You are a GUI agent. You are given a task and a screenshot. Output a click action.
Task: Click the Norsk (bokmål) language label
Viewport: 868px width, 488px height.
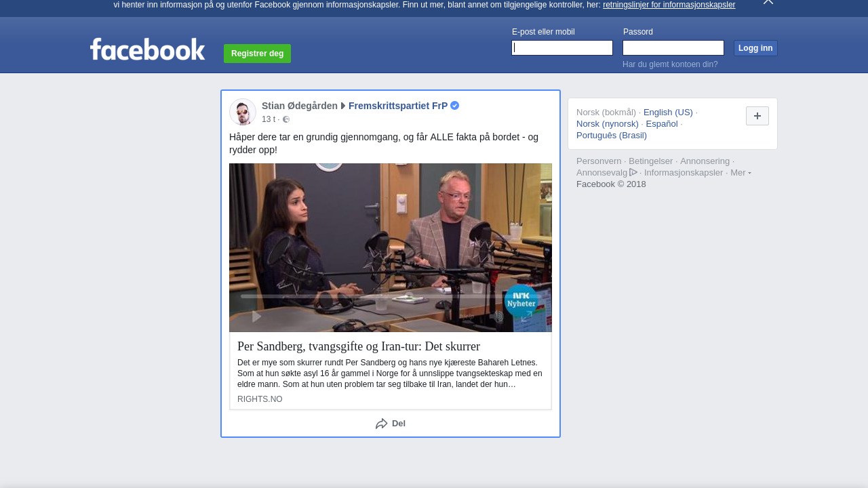[x=606, y=113]
